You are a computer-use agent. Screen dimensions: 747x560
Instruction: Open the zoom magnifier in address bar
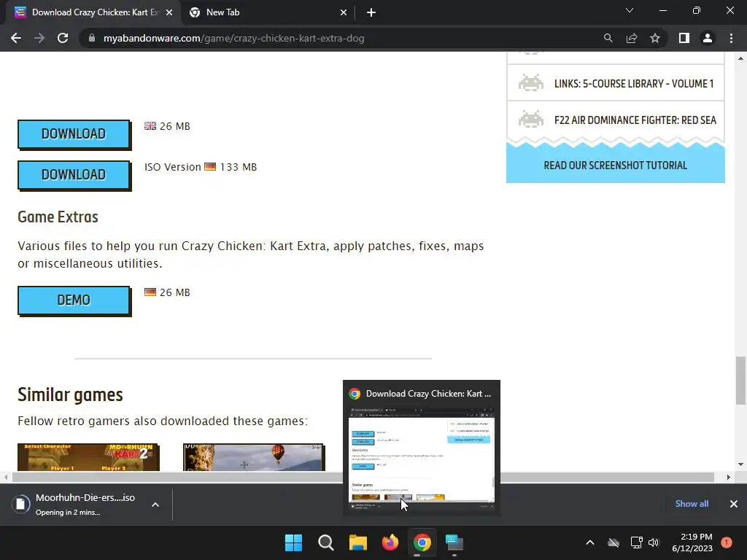pos(608,38)
